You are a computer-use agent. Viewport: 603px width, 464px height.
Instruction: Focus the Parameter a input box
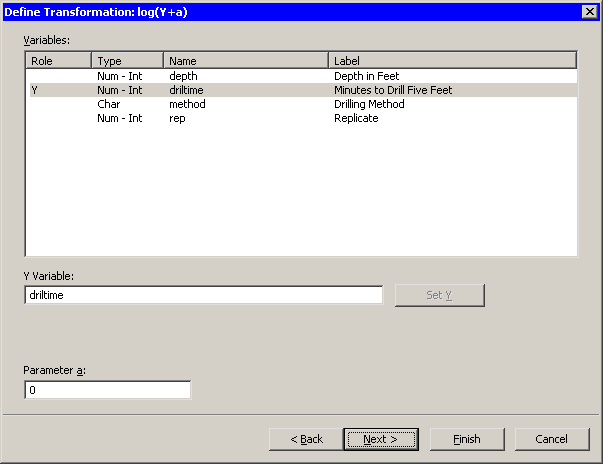(107, 390)
